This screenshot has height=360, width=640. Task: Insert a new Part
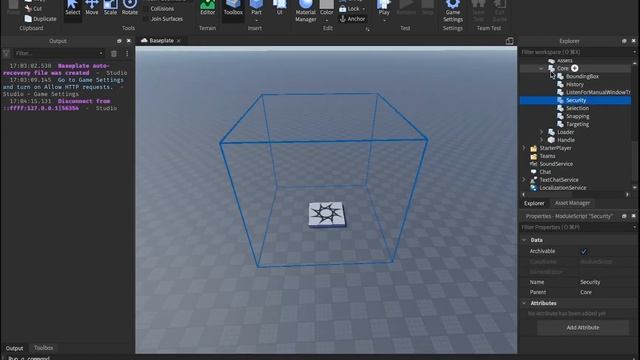click(x=256, y=7)
